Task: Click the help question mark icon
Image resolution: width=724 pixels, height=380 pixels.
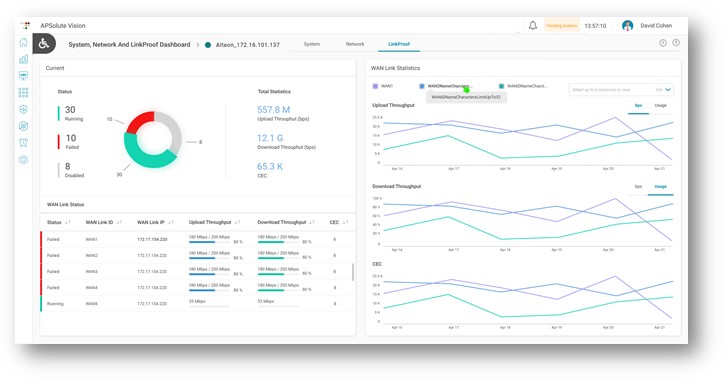Action: click(x=676, y=43)
